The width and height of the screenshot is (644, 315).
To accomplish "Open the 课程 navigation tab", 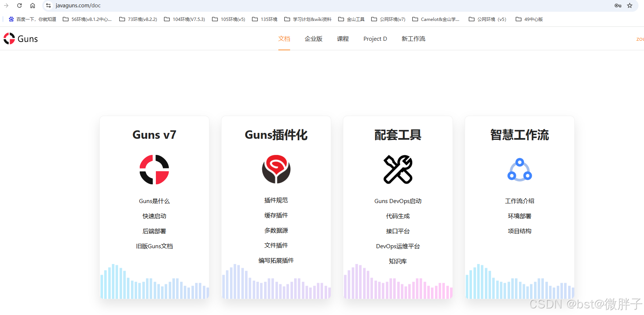I will (343, 39).
